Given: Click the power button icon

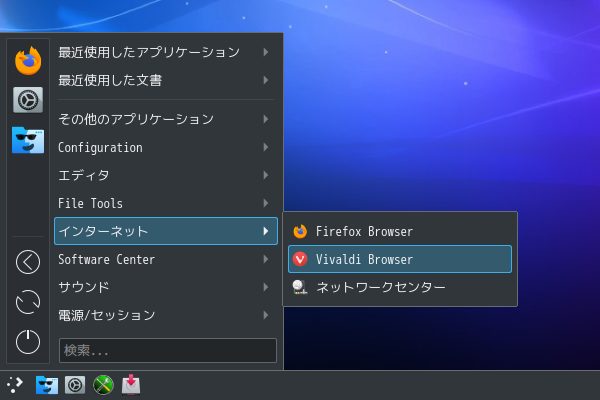Looking at the screenshot, I should (28, 341).
